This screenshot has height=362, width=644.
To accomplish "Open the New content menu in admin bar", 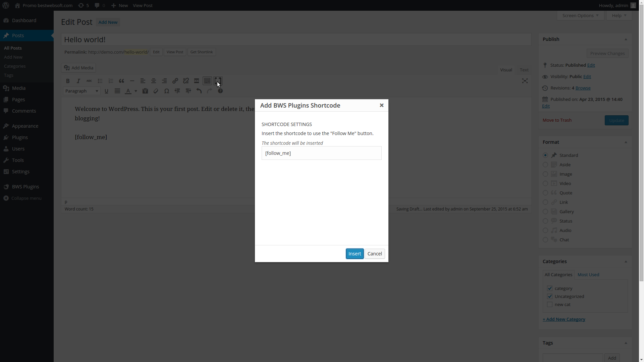I will (119, 5).
